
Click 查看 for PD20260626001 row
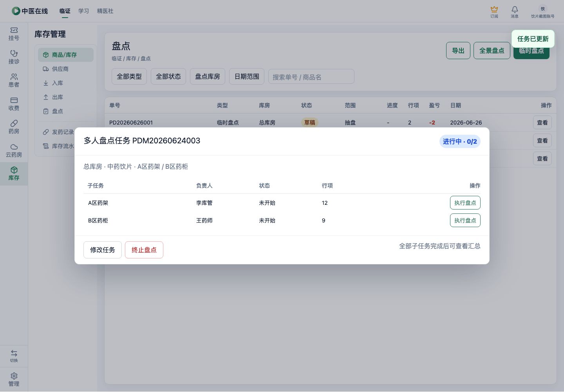coord(542,123)
